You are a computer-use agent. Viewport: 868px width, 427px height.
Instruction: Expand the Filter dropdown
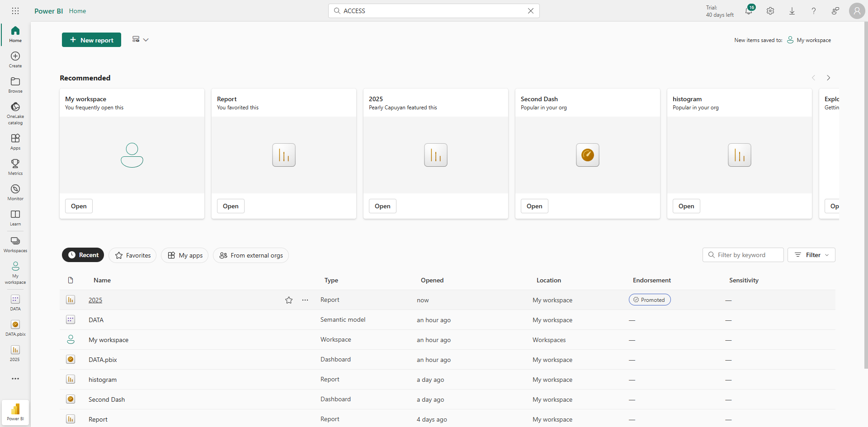pos(811,255)
